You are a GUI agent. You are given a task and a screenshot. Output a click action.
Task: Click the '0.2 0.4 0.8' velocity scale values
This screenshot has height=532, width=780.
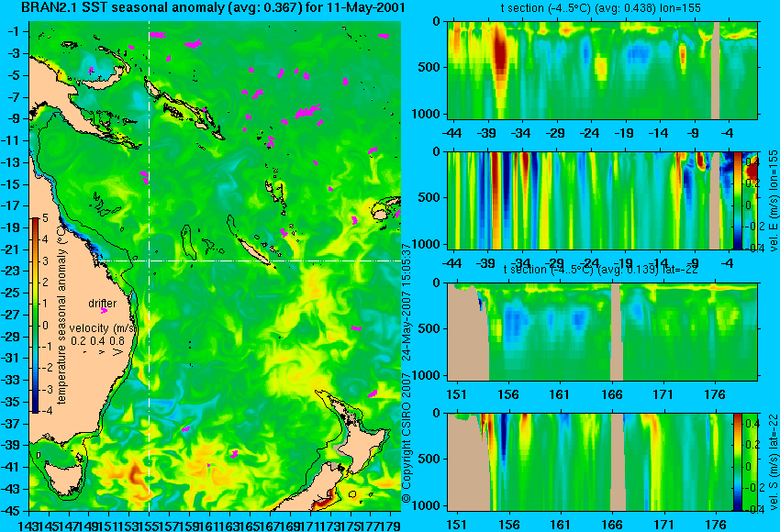click(x=98, y=341)
